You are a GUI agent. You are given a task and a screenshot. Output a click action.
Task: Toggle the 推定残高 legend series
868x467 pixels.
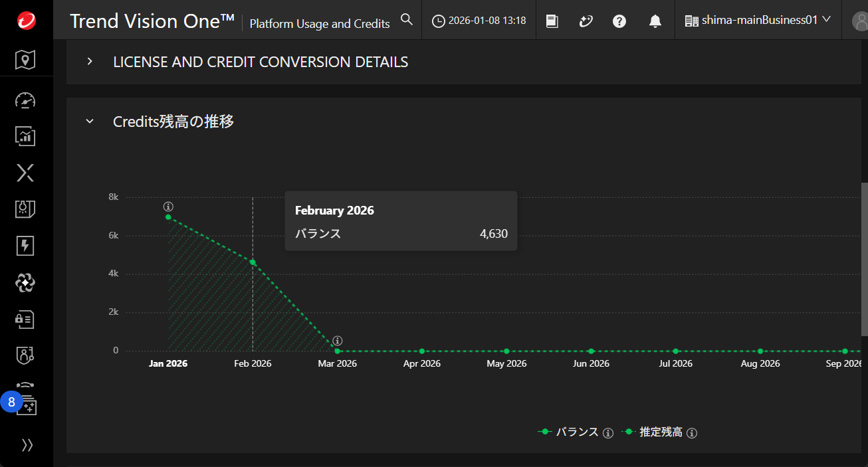click(652, 432)
